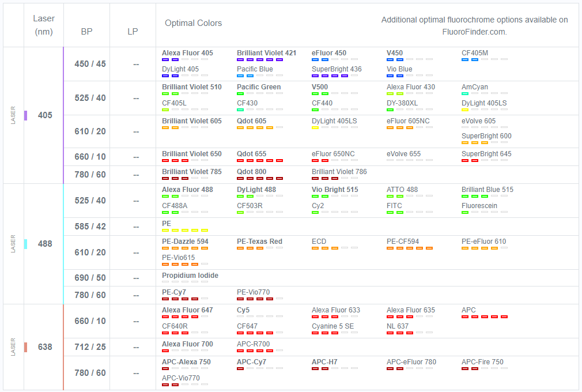The width and height of the screenshot is (582, 392).
Task: Select the Alexa Fluor 405 fluorochrome
Action: click(x=187, y=53)
